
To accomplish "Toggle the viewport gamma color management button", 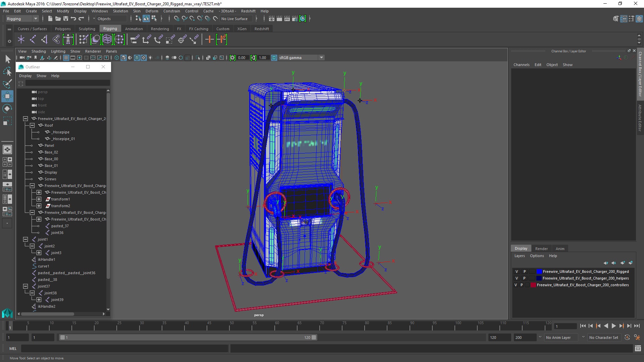I will pos(274,58).
